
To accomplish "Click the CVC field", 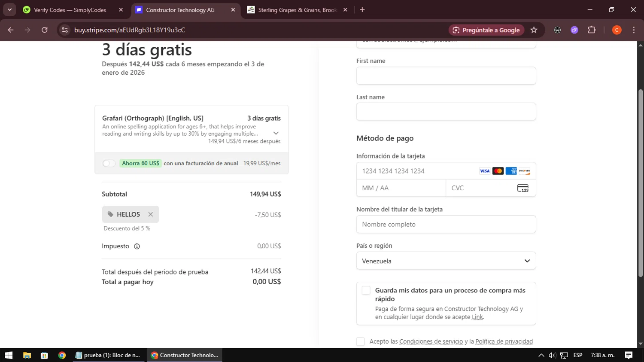I will tap(491, 188).
